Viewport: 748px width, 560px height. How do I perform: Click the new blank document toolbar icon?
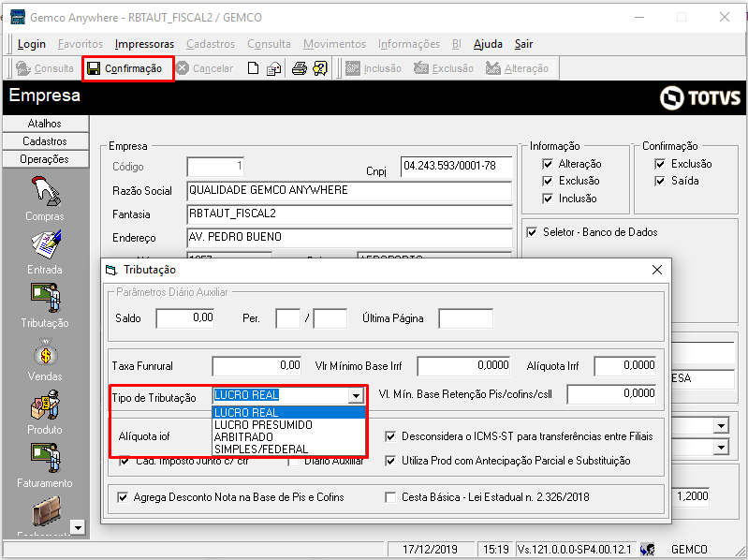coord(254,68)
